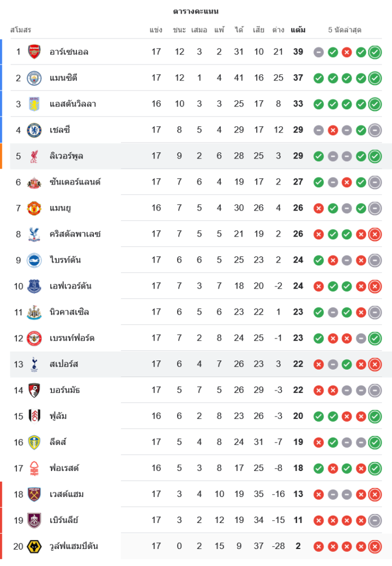Open Chelsea's most recent draw result icon

(374, 130)
